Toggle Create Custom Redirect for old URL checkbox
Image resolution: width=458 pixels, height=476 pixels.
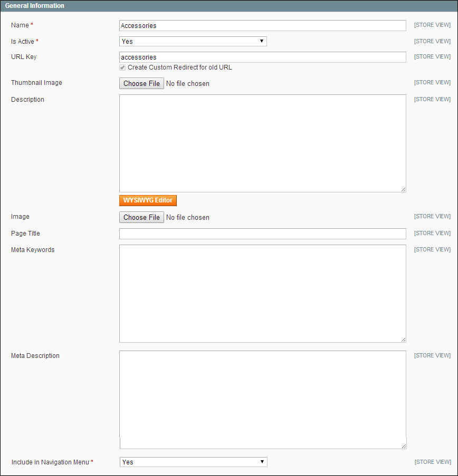(122, 67)
